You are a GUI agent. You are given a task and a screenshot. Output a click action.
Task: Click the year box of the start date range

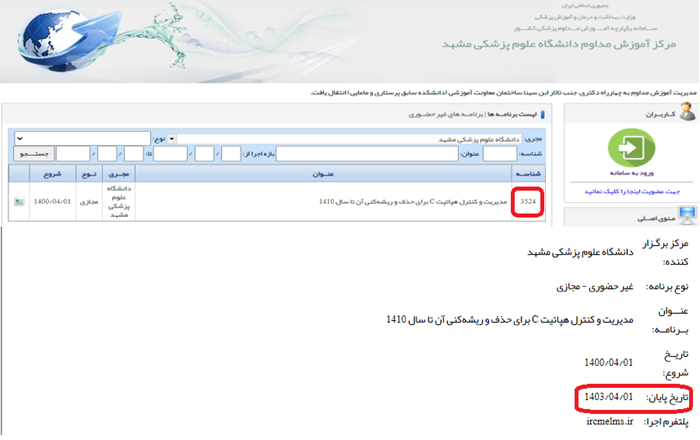(x=170, y=154)
